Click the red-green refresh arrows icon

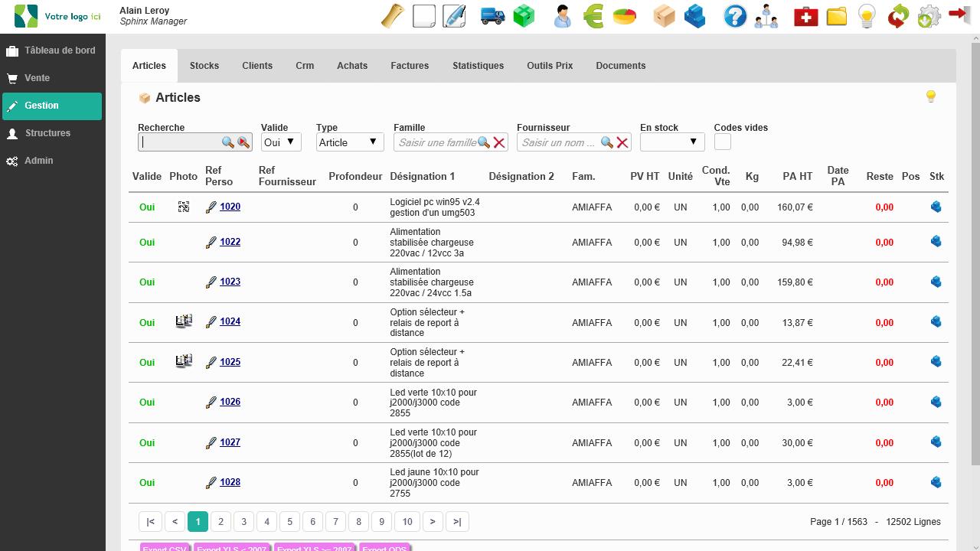tap(898, 16)
